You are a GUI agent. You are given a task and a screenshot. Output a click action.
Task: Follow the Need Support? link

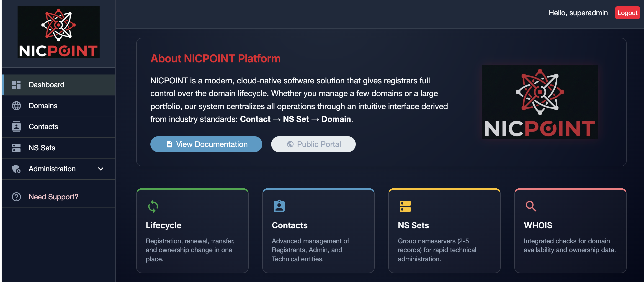click(53, 197)
